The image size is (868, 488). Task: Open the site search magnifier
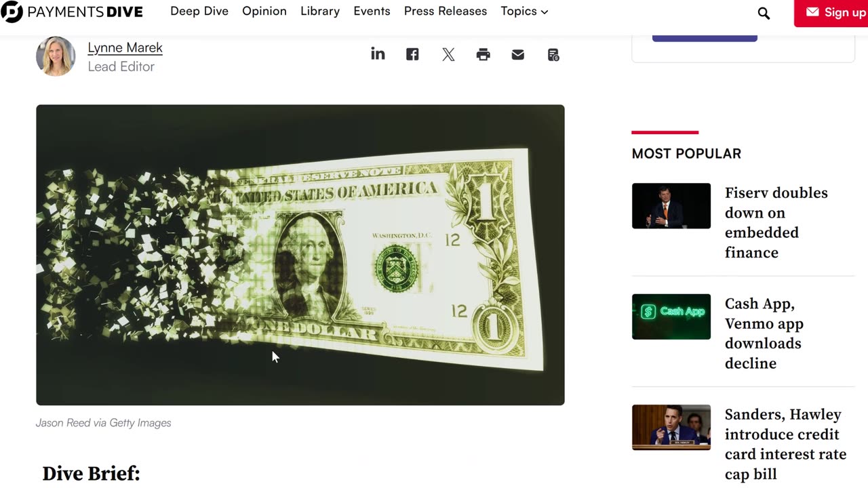pyautogui.click(x=764, y=13)
